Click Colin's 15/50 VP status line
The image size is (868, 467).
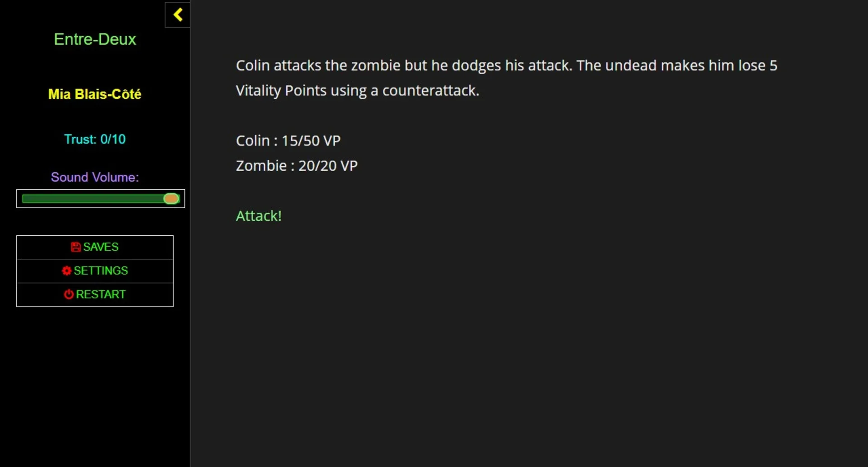[x=288, y=140]
